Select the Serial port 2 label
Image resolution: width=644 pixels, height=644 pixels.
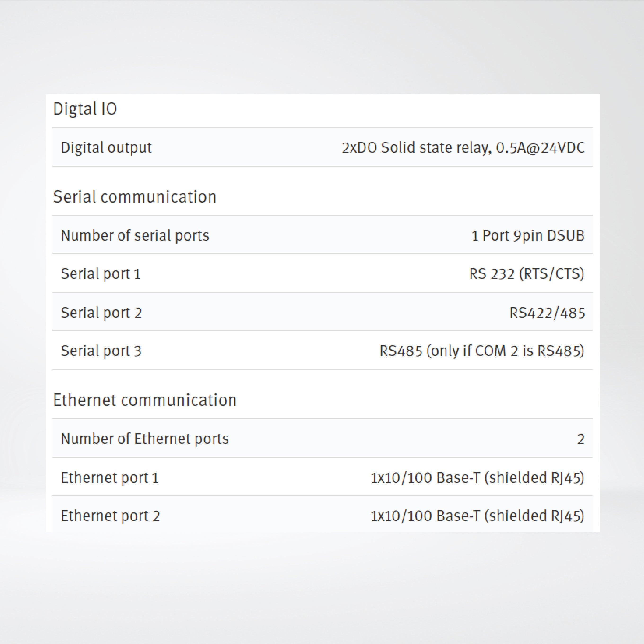pos(101,313)
